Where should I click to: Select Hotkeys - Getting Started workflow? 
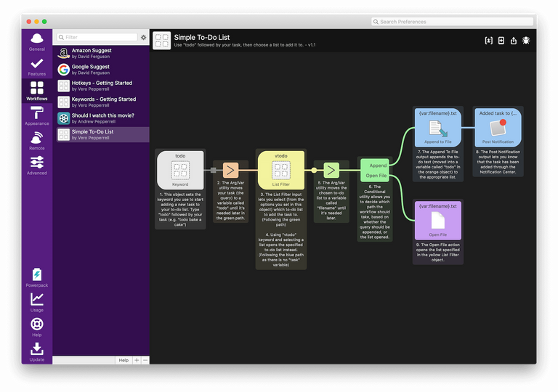(x=102, y=86)
